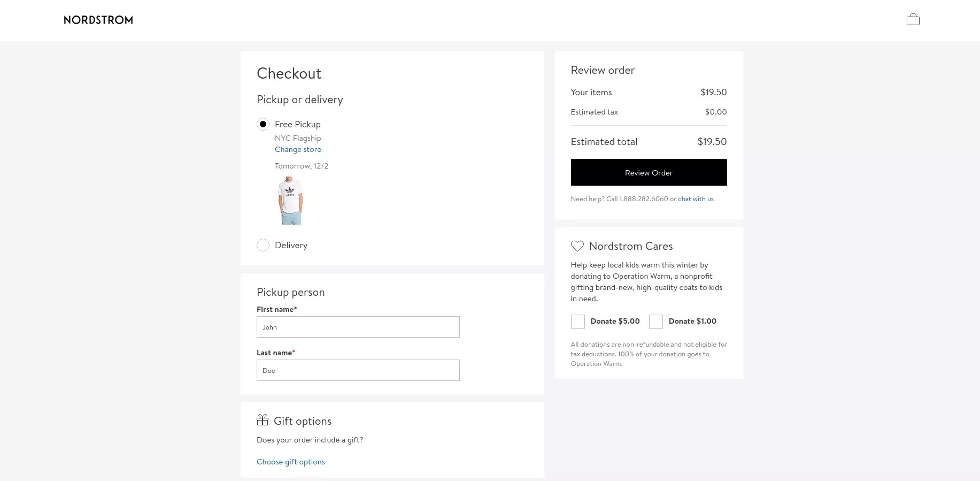This screenshot has width=980, height=481.
Task: Select the Free Pickup radio button
Action: (263, 124)
